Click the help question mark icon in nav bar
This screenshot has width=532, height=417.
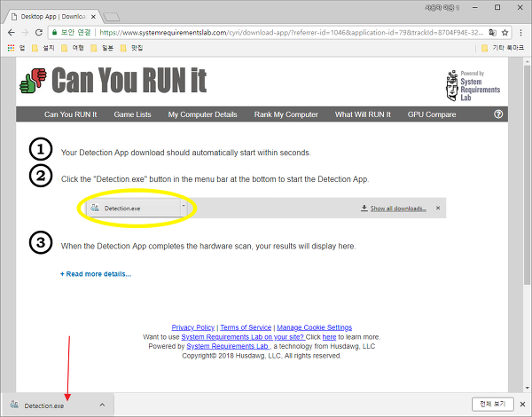498,114
